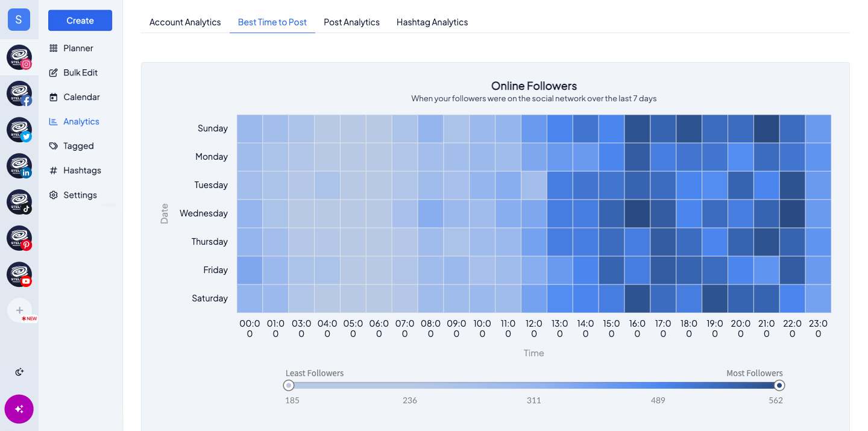This screenshot has width=868, height=431.
Task: Open the Post Analytics tab
Action: point(351,22)
